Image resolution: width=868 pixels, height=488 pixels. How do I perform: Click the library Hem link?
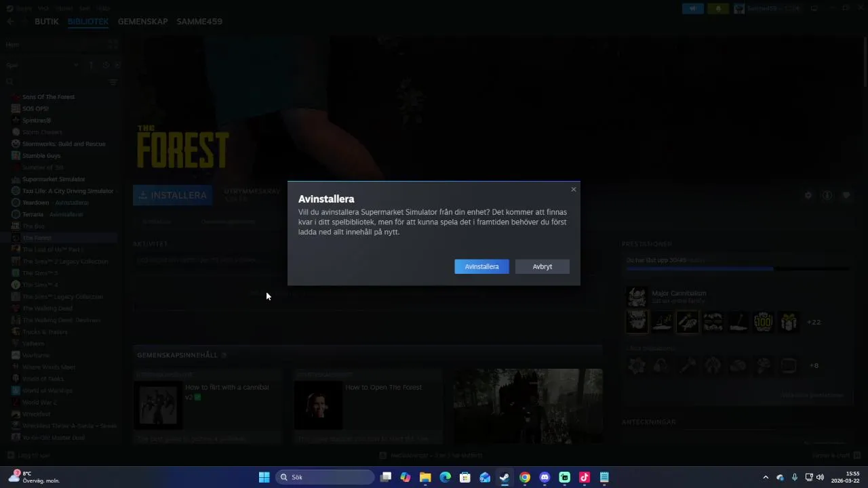pos(12,45)
